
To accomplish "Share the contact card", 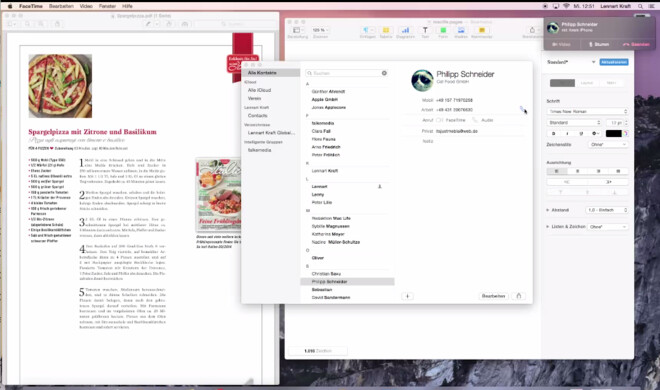I will tap(519, 296).
